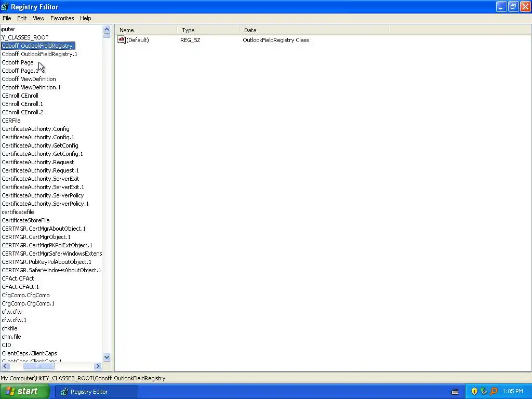Select CertificateAuthority.Request.1 key
Screen dimensions: 532x399
(40, 170)
